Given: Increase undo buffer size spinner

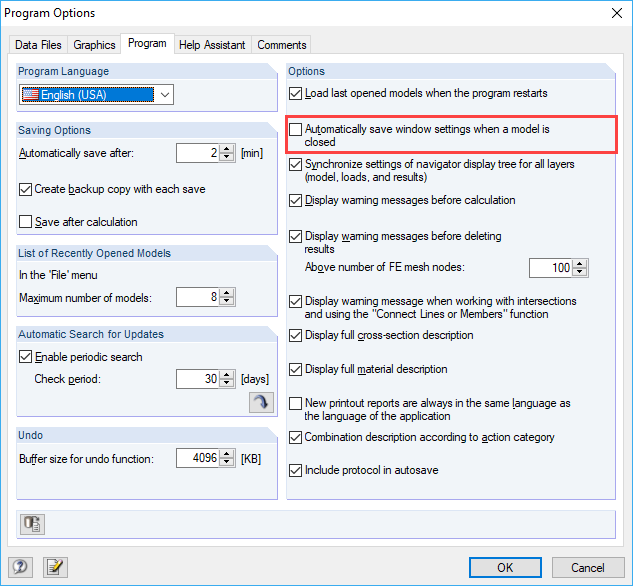Looking at the screenshot, I should 227,454.
